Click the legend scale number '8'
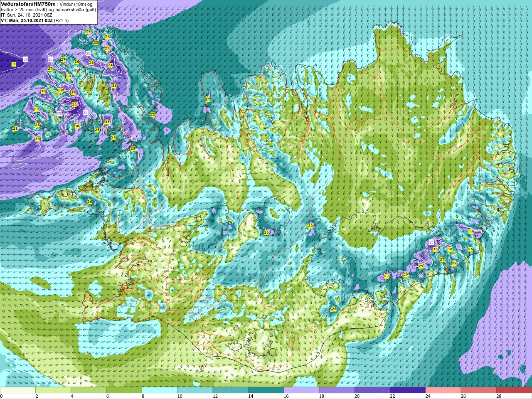The height and width of the screenshot is (399, 532). pyautogui.click(x=143, y=397)
